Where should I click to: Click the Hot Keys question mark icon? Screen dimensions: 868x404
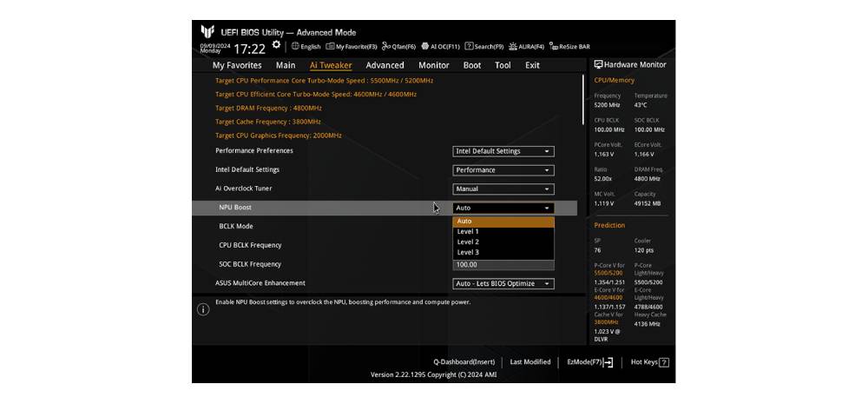click(664, 362)
